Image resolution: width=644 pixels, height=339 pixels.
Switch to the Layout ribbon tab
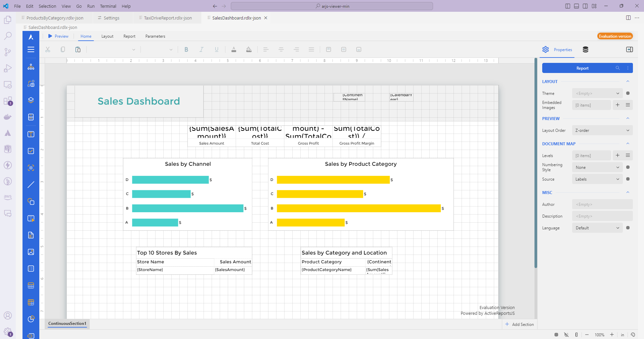click(x=107, y=36)
